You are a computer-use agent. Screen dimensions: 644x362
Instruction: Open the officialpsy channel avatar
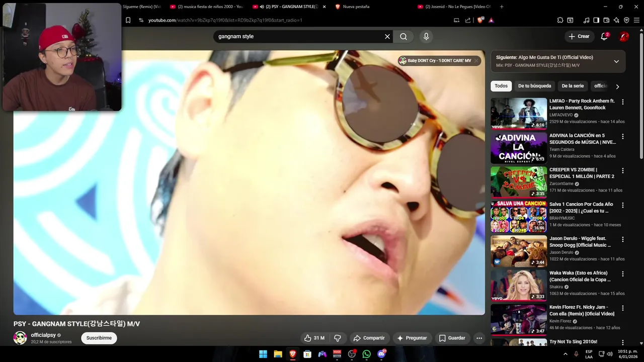tap(20, 338)
